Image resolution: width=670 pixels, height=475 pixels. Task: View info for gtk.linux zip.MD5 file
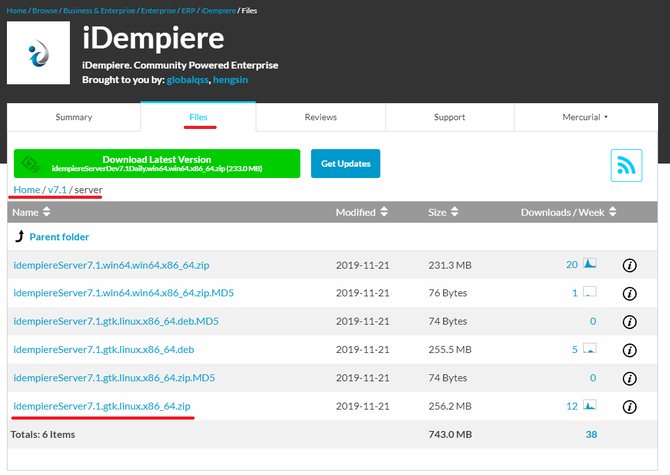click(629, 378)
